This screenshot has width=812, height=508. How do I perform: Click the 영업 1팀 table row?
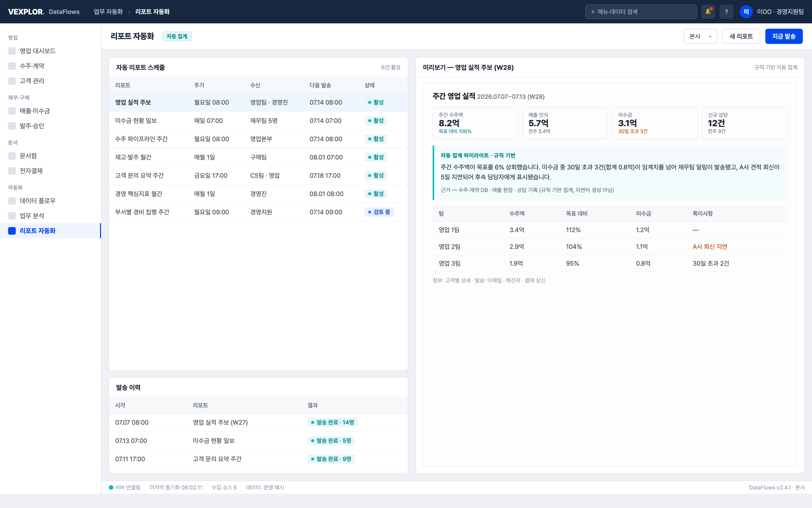610,230
